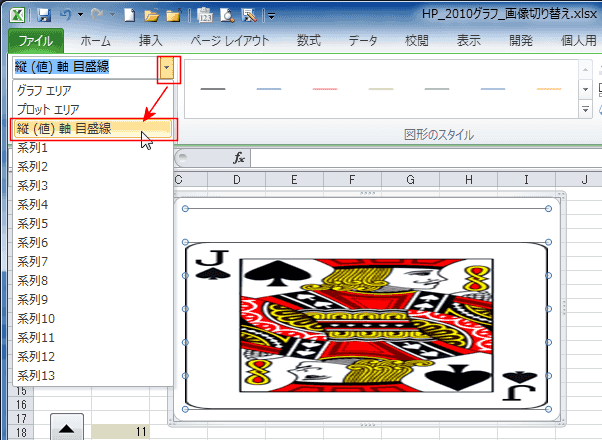The height and width of the screenshot is (440, 602).
Task: Switch to the 開発 tab
Action: click(521, 41)
